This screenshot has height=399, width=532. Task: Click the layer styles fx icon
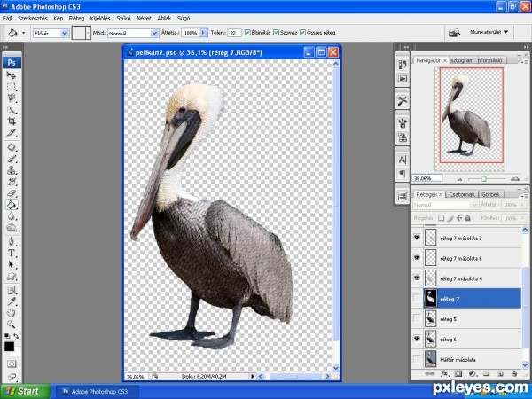(x=444, y=373)
